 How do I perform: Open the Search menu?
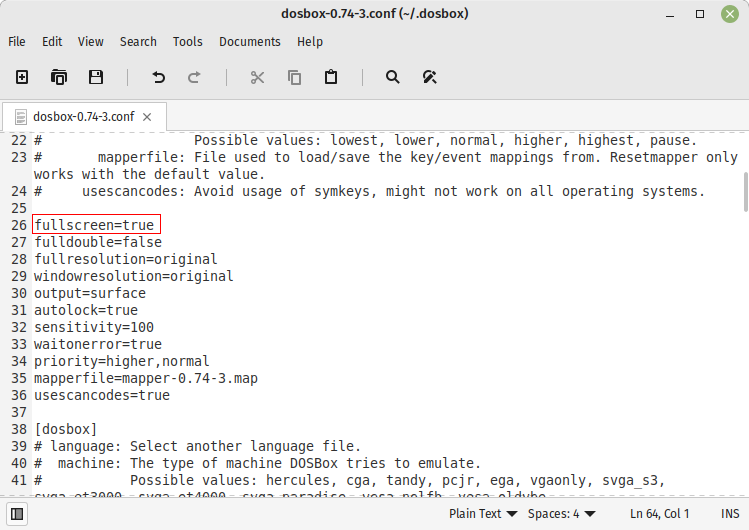[x=138, y=42]
